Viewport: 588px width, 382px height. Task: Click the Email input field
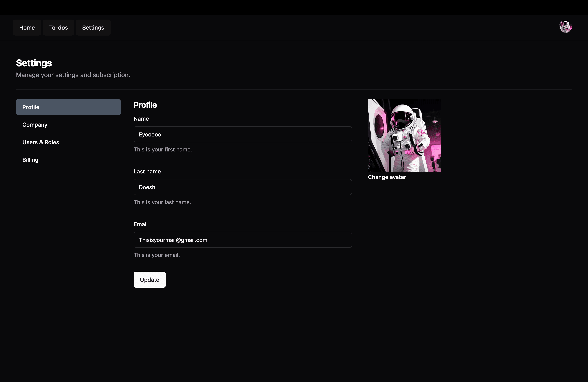point(242,240)
